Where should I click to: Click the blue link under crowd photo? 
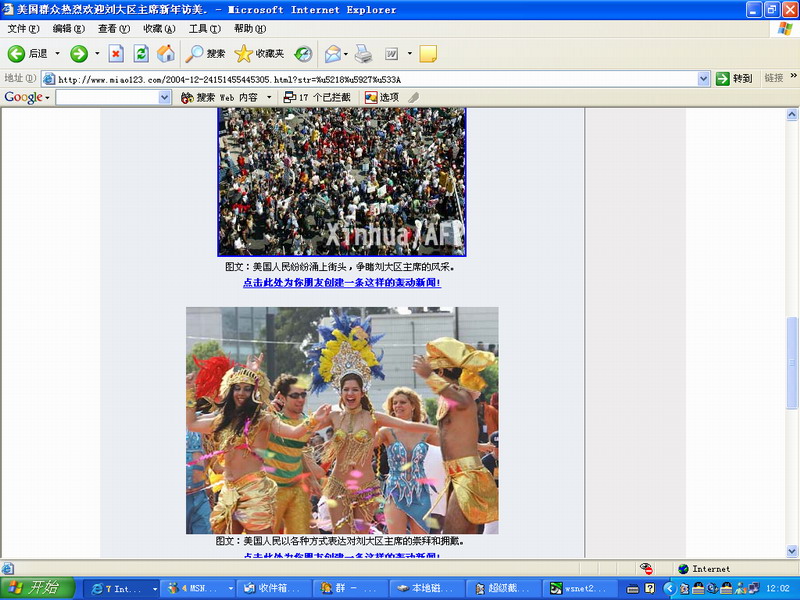[341, 283]
